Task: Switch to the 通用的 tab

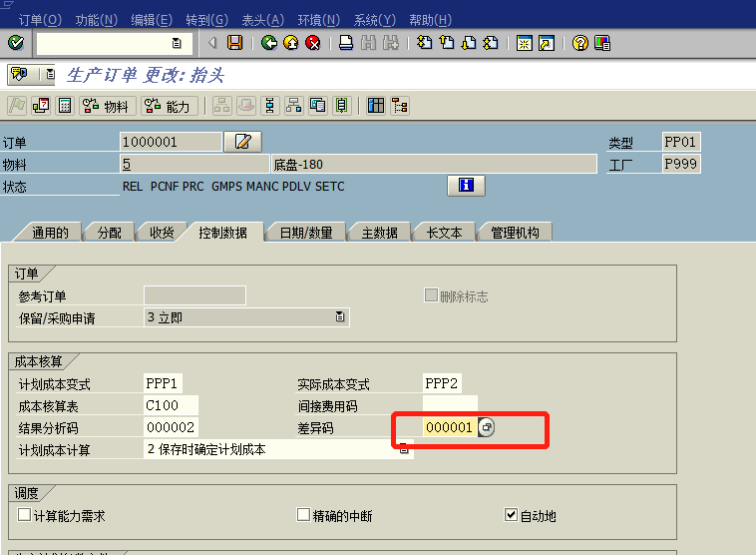Action: [50, 233]
